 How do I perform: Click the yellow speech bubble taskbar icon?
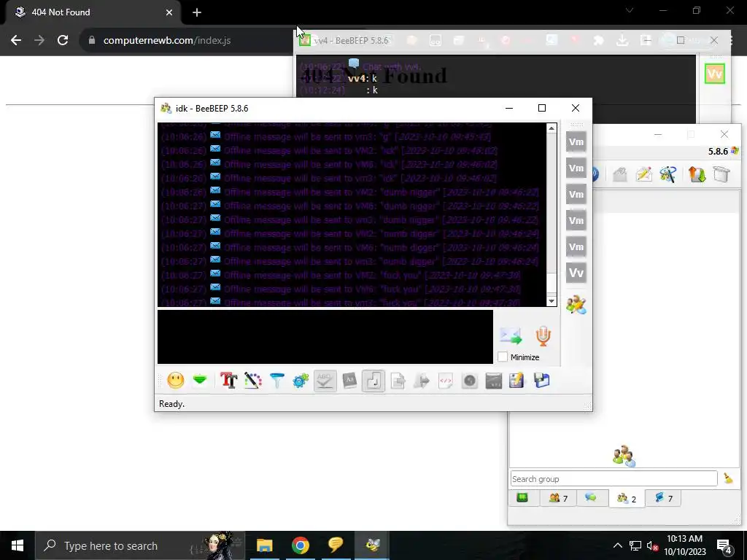336,545
